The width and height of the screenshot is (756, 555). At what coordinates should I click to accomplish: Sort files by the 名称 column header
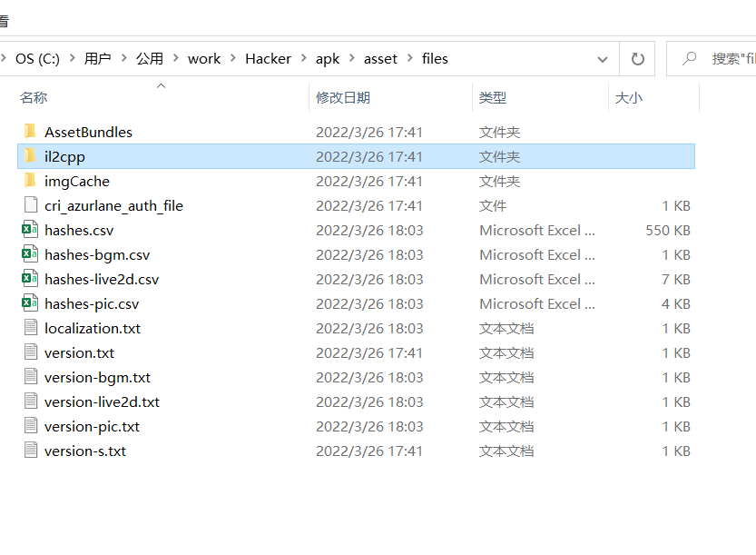point(34,98)
